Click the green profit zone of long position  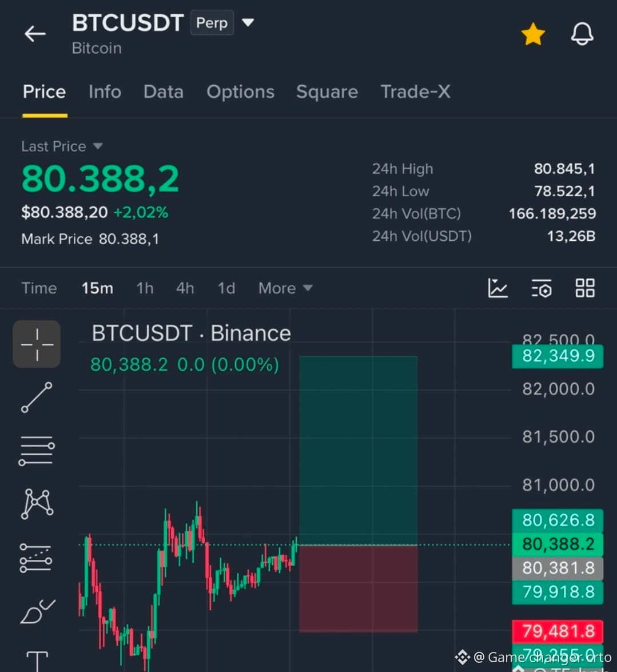[x=358, y=450]
